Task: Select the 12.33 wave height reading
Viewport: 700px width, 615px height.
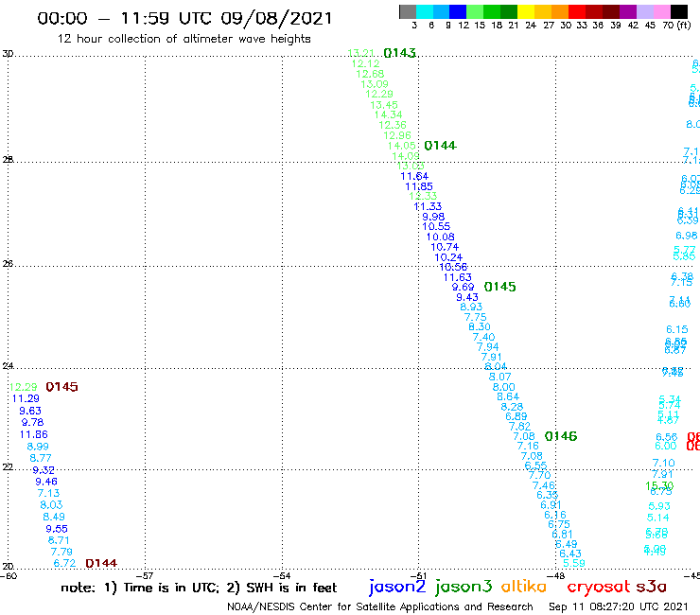Action: pyautogui.click(x=423, y=196)
